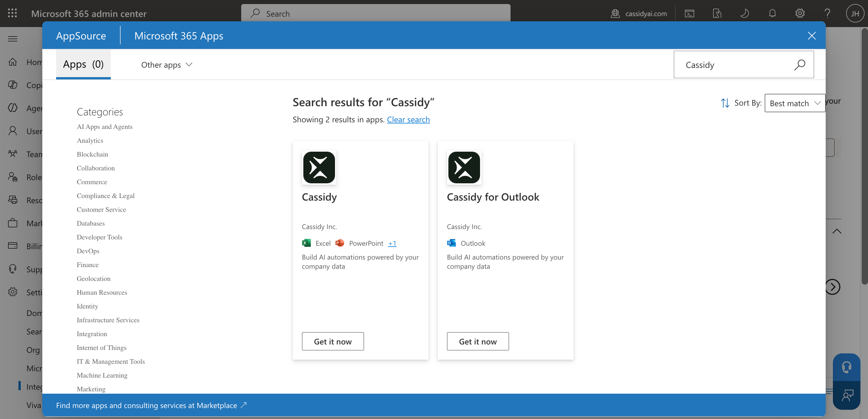Click the Cassidy for Outlook logo thumbnail
Viewport: 868px width, 419px height.
point(464,167)
